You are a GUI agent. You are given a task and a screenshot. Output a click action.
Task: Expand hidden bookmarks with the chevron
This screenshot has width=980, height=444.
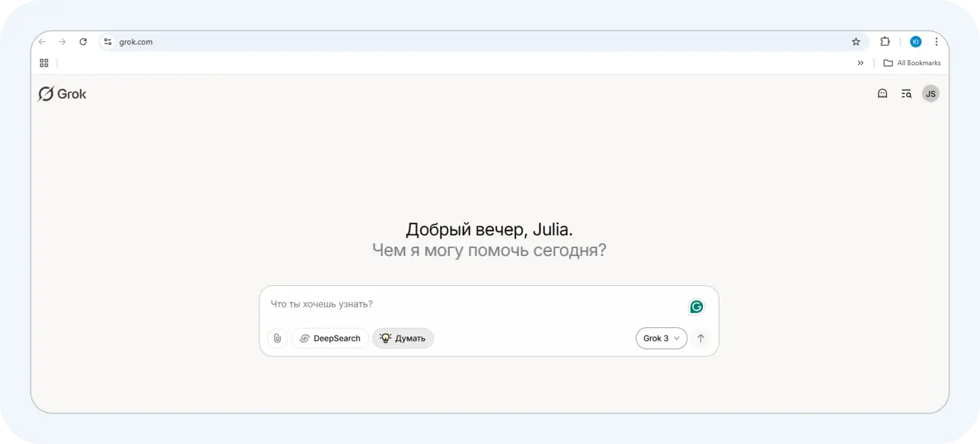[860, 63]
